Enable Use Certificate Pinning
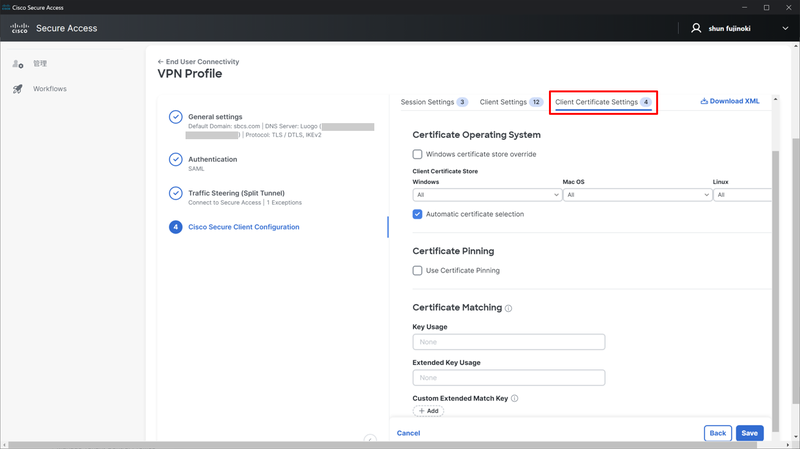This screenshot has height=449, width=800. 417,270
